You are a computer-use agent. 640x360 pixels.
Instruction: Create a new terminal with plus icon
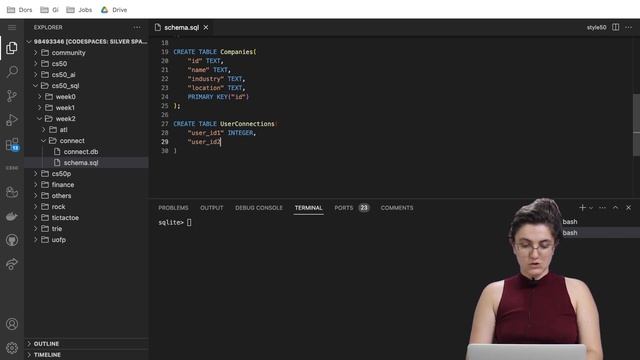[582, 208]
